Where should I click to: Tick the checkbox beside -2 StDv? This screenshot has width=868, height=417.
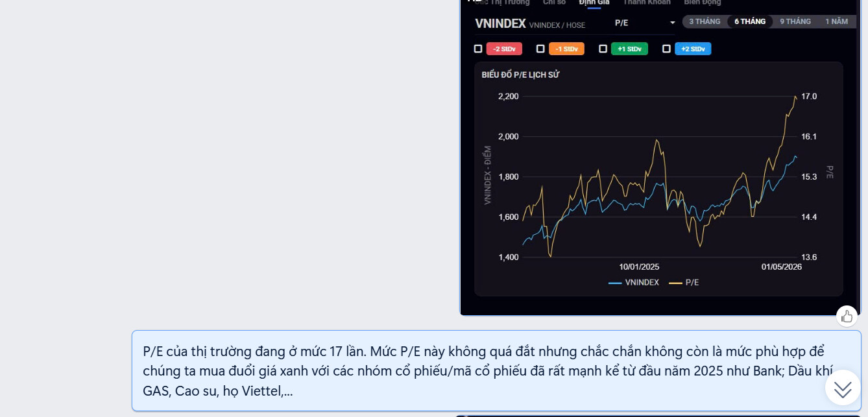[478, 49]
